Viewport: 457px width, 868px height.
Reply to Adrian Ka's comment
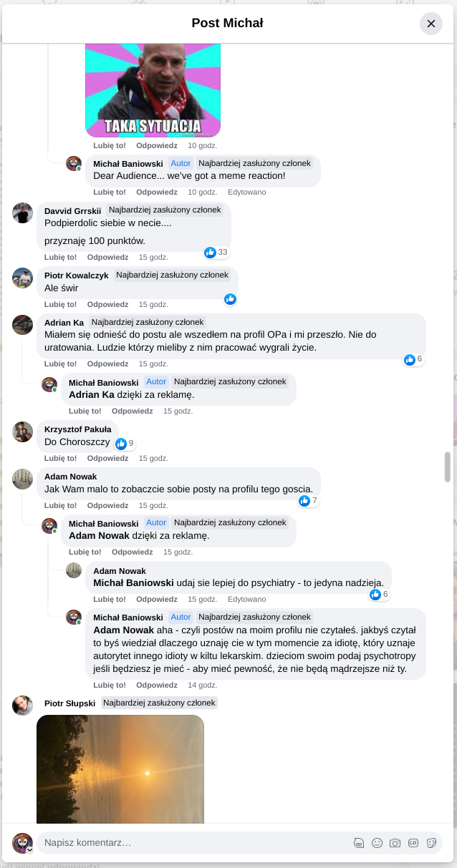(x=107, y=364)
